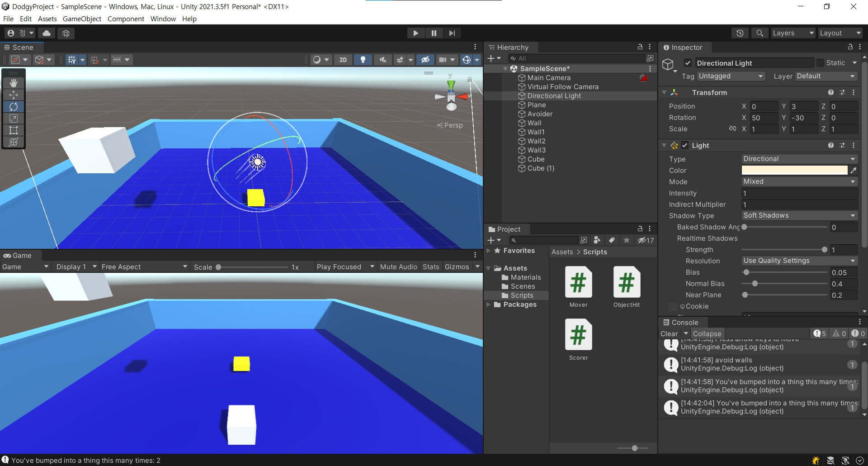
Task: Start Play mode
Action: (x=415, y=33)
